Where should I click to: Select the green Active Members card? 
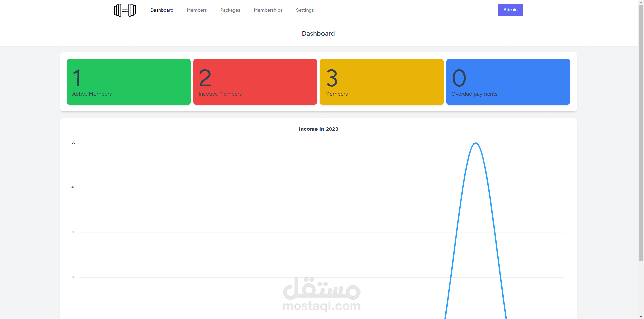click(x=129, y=82)
